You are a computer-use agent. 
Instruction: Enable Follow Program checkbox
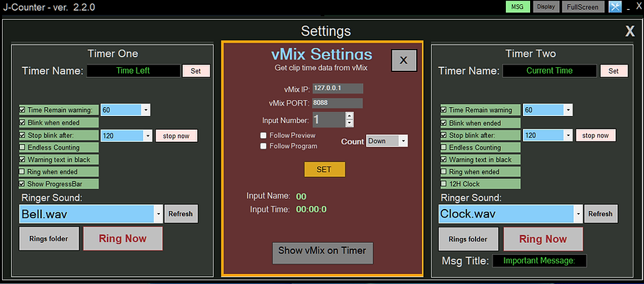[x=263, y=146]
